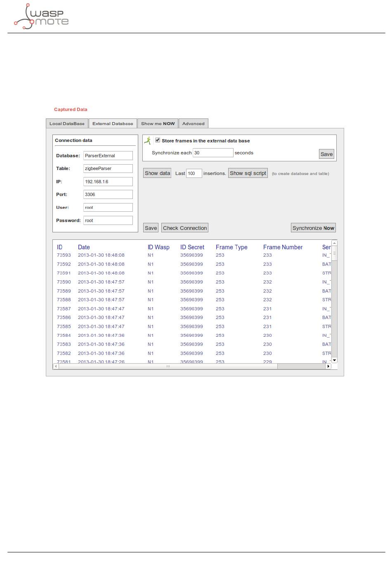
Task: Click the Show data button
Action: 157,173
